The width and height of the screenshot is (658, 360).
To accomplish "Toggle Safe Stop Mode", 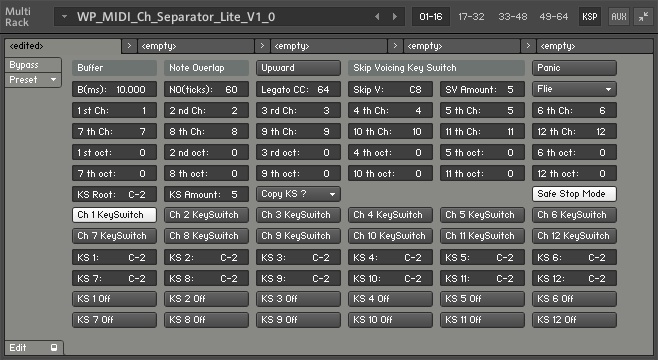I will click(574, 194).
